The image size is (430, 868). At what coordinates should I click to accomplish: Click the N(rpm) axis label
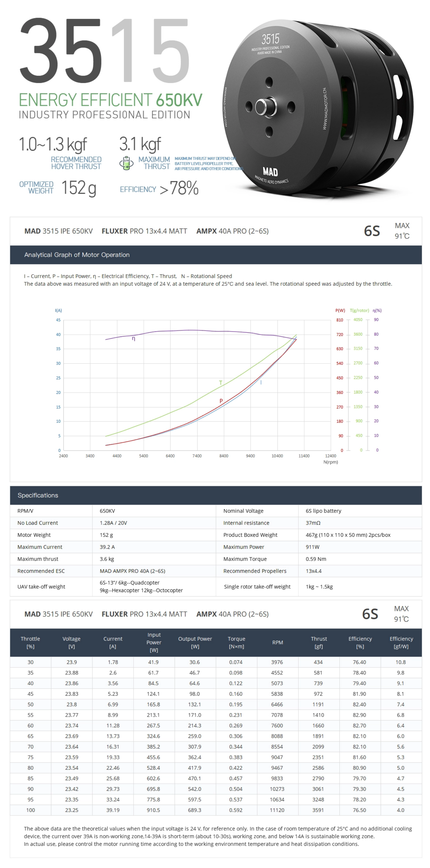(x=331, y=462)
